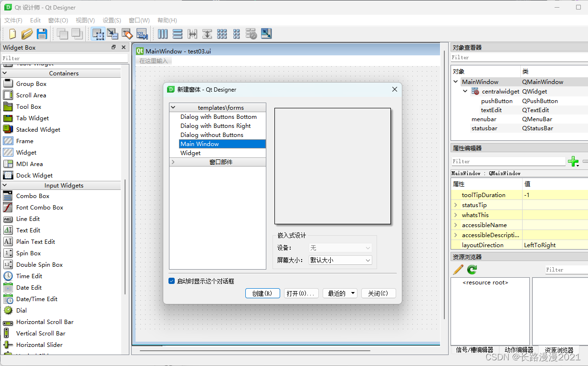Click the Adjust Size toolbar icon
This screenshot has height=366, width=588.
coord(266,34)
